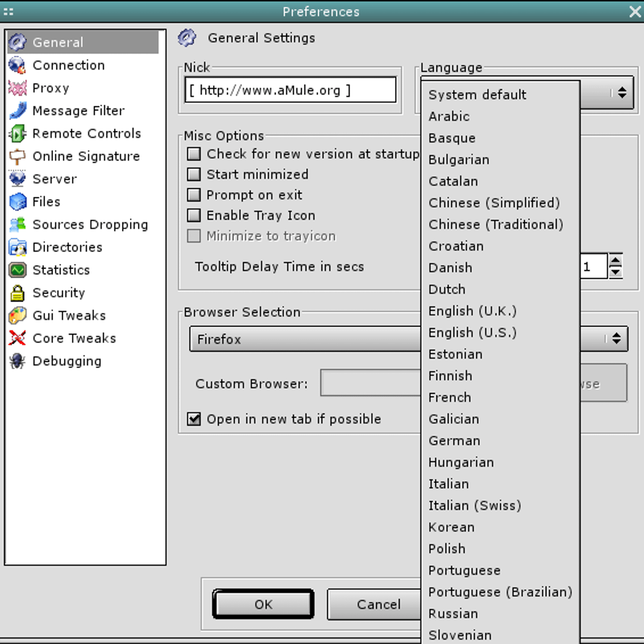Select Galician language option
The height and width of the screenshot is (644, 644).
pos(500,419)
